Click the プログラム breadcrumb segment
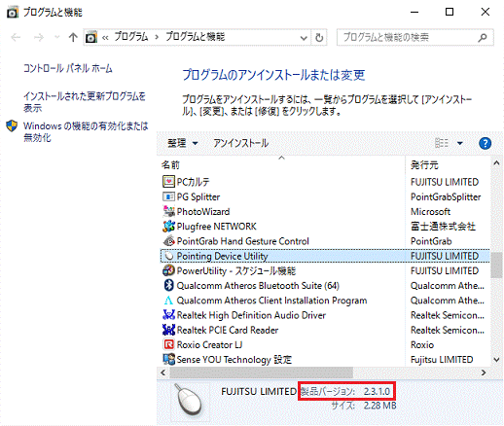 (131, 37)
